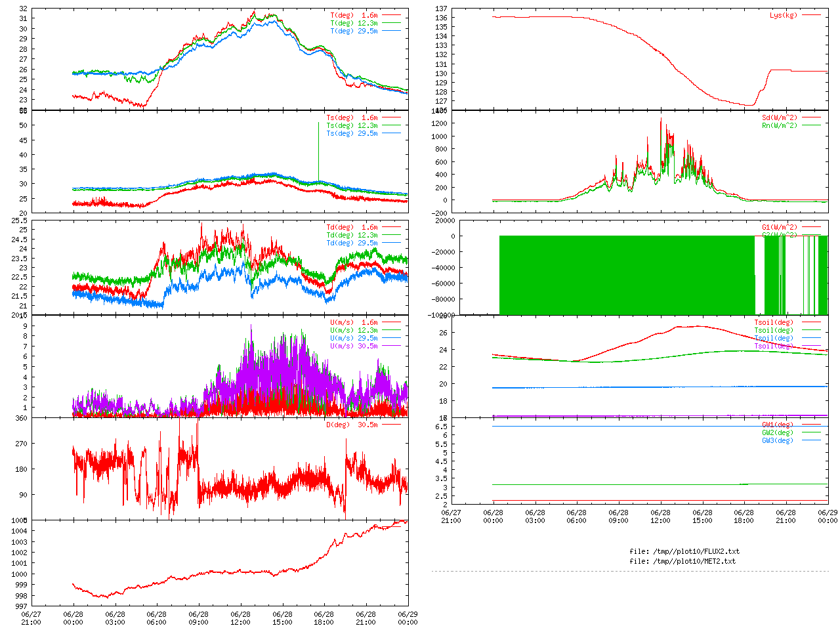
Task: Select the 'Lys(kg)' legend label
Action: coord(784,15)
